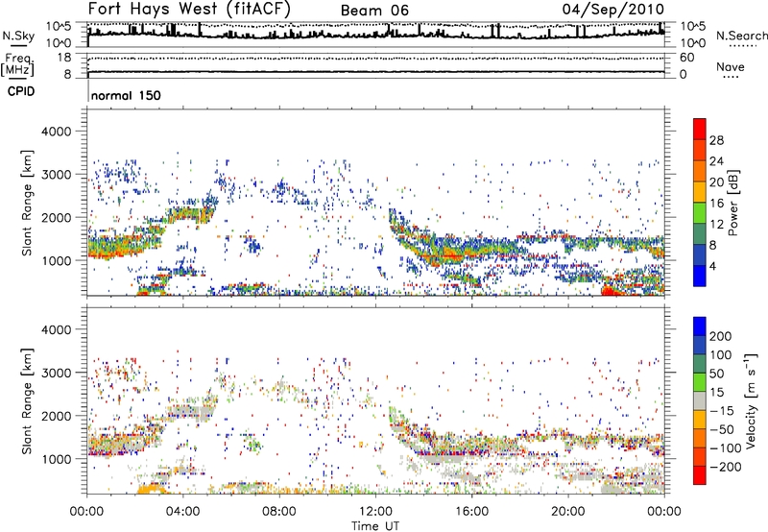Select the 'N.Search' legend label

(x=741, y=36)
